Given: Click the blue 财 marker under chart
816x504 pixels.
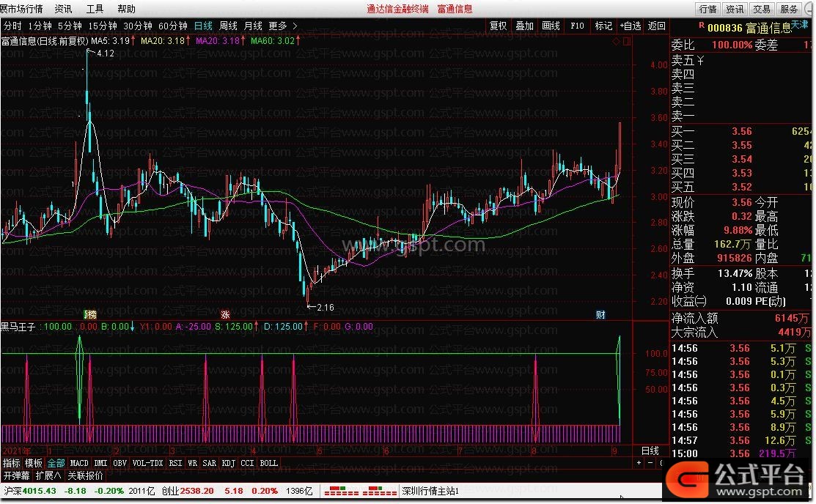Looking at the screenshot, I should click(x=600, y=315).
